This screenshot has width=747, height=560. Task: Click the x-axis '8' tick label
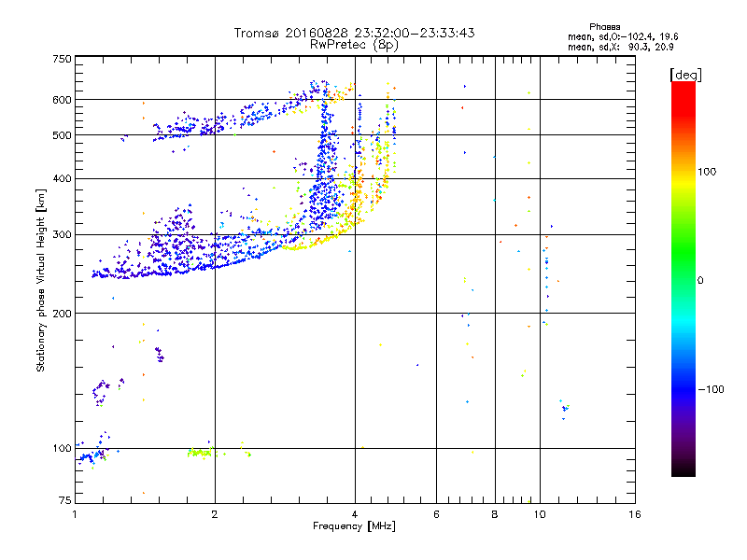pos(495,514)
